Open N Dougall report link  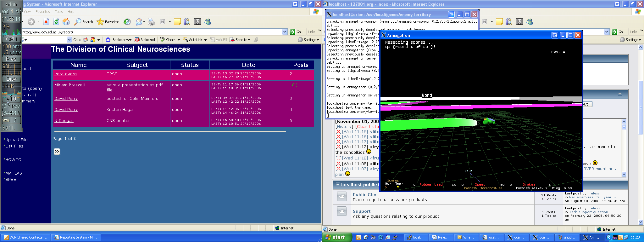64,121
